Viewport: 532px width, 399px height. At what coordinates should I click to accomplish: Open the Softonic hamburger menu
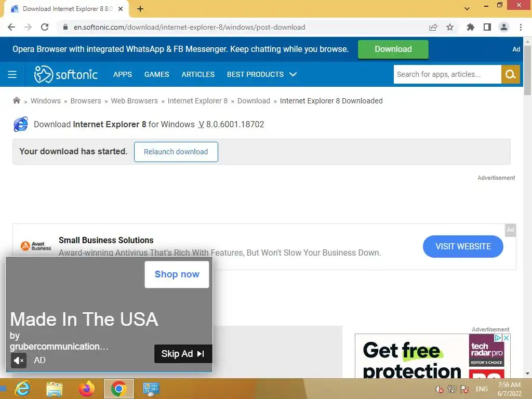(x=12, y=74)
